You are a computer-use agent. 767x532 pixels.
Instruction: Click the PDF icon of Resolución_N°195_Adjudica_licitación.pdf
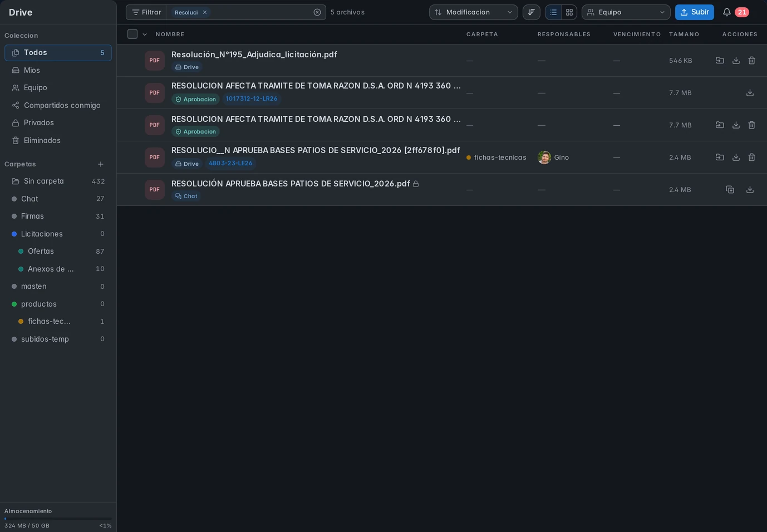pos(155,61)
